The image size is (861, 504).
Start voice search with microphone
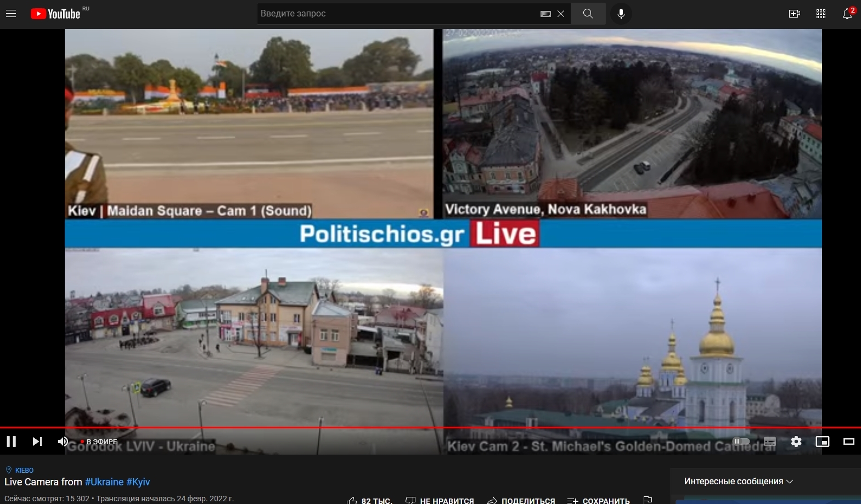click(x=621, y=14)
